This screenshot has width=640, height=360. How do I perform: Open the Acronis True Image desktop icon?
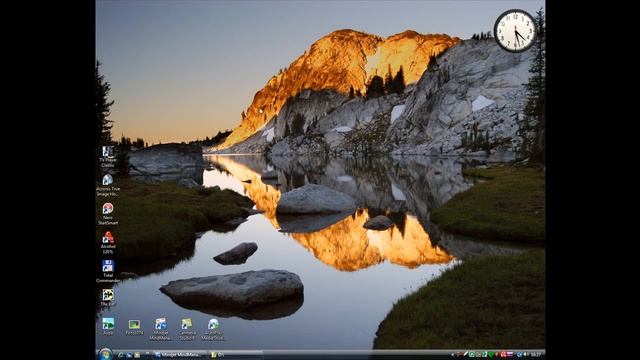[x=108, y=186]
